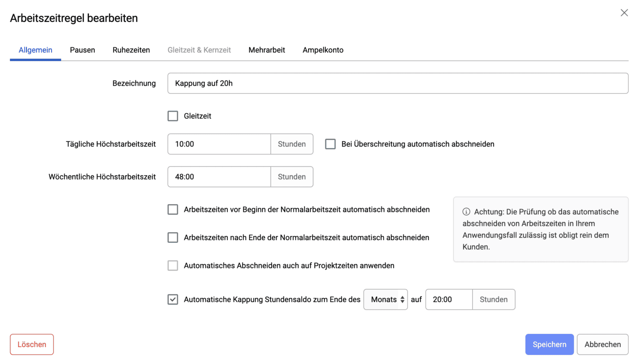Open the Ampelkonto tab
638x364 pixels.
[323, 50]
